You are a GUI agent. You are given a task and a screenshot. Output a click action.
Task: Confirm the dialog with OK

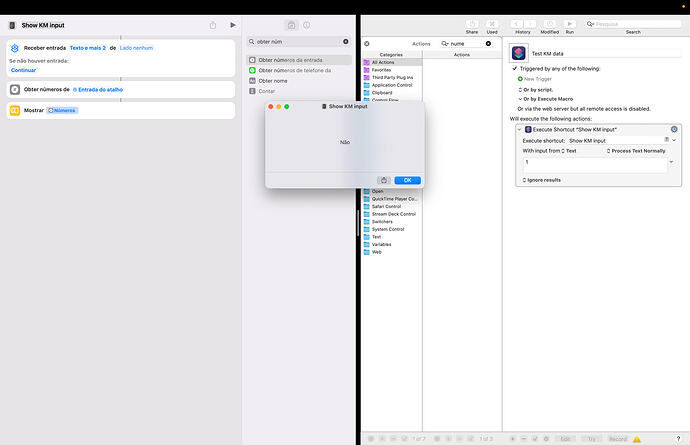click(x=407, y=180)
